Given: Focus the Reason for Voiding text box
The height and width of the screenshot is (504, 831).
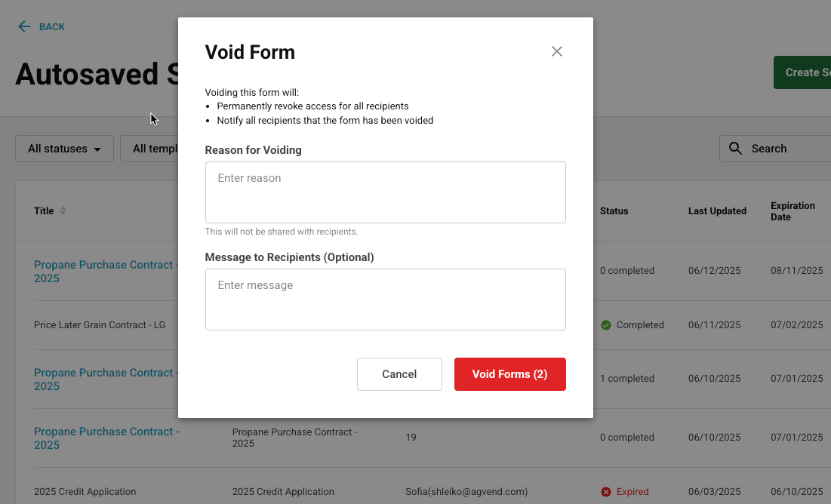Looking at the screenshot, I should pyautogui.click(x=385, y=192).
